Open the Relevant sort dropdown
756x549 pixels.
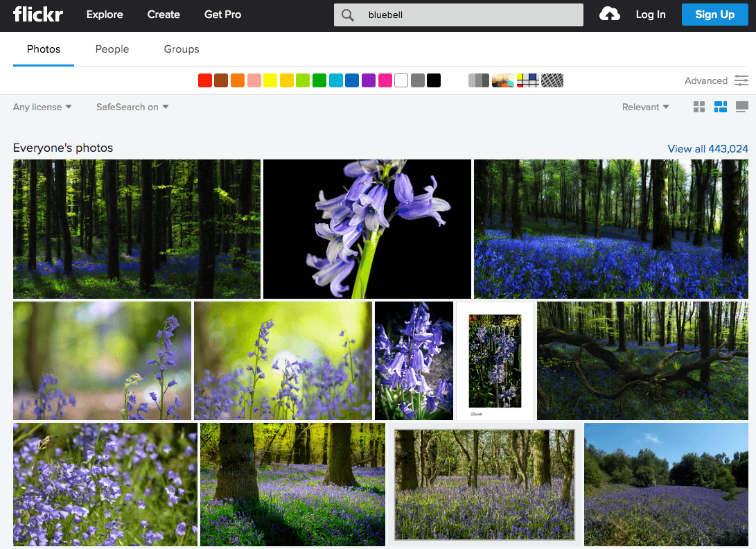click(x=645, y=107)
